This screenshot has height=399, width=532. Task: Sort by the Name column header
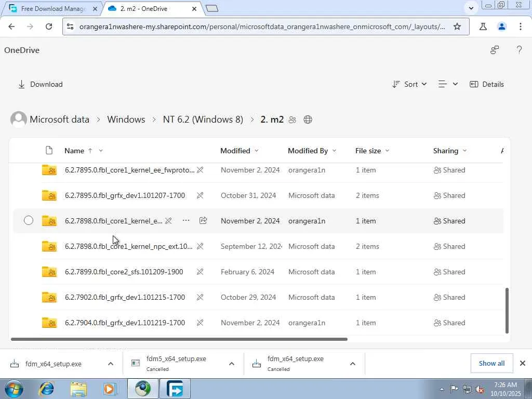[74, 151]
